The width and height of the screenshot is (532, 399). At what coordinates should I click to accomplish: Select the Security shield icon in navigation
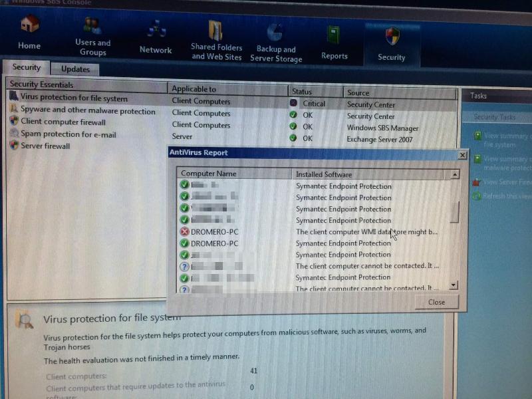click(392, 37)
